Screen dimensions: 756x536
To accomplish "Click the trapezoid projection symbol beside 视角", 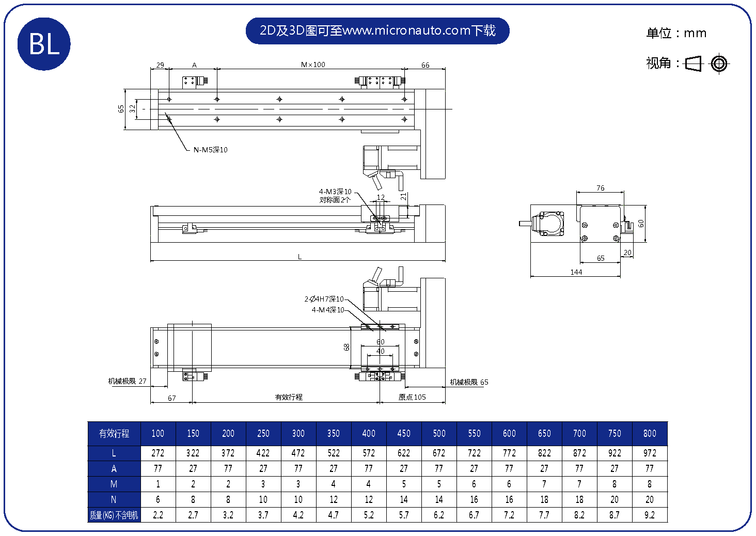I will 694,64.
